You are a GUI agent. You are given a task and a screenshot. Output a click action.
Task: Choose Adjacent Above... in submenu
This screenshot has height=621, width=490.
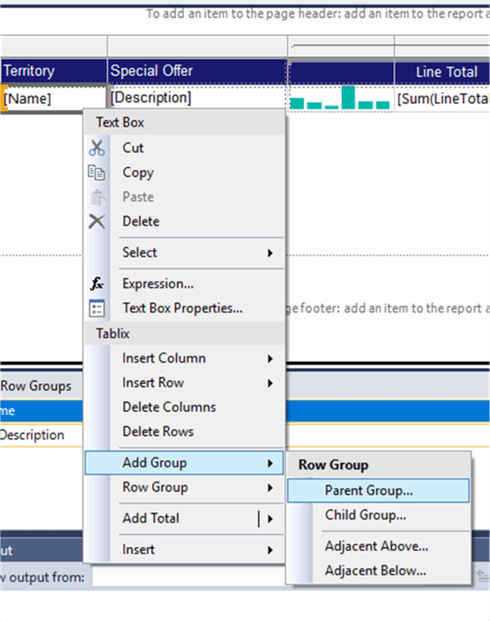tap(378, 547)
